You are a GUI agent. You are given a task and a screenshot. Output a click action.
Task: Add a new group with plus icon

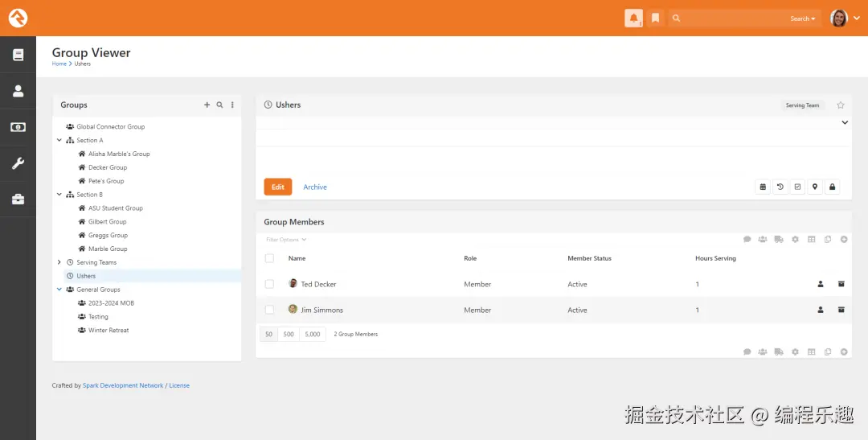click(x=207, y=105)
